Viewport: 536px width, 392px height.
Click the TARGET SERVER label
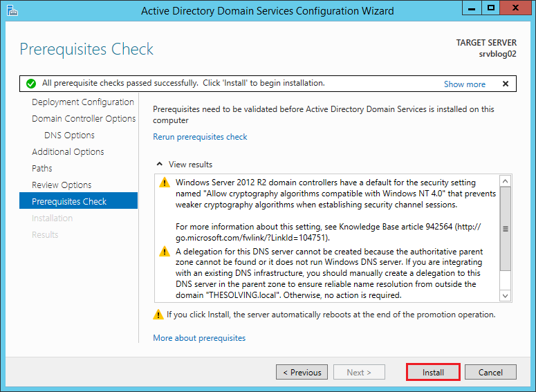point(486,43)
